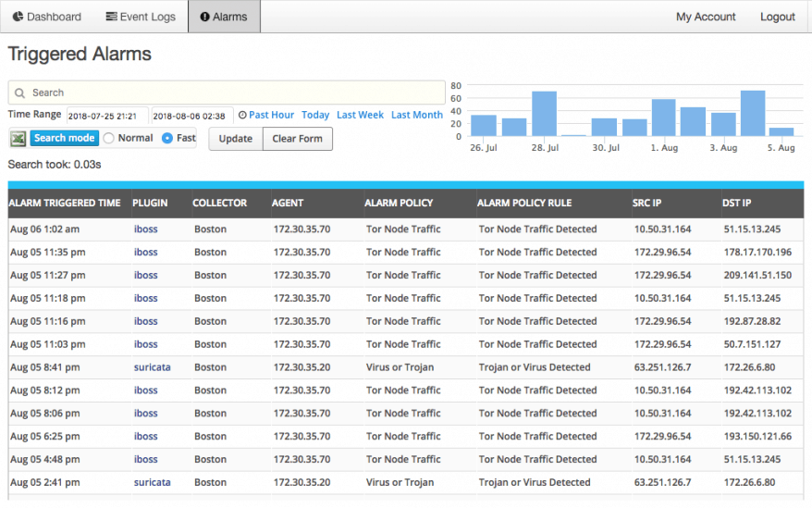This screenshot has height=508, width=812.
Task: Click the Update button
Action: click(236, 139)
